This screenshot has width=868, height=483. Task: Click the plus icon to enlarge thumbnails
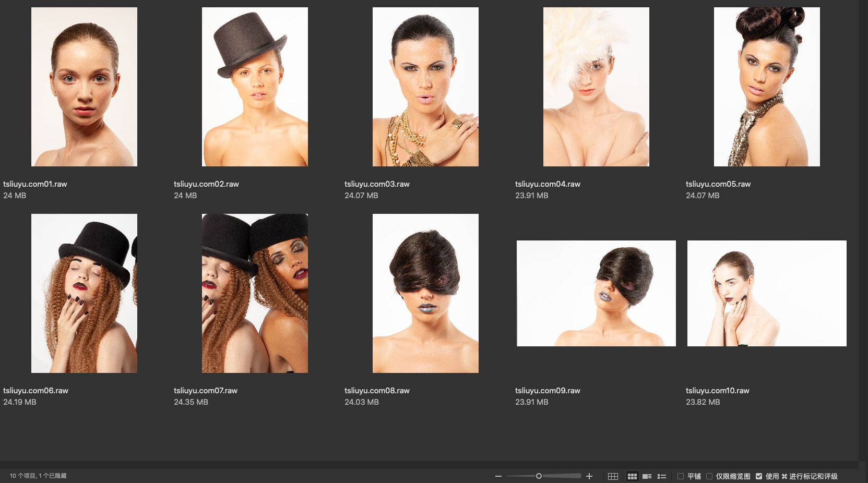[x=589, y=476]
